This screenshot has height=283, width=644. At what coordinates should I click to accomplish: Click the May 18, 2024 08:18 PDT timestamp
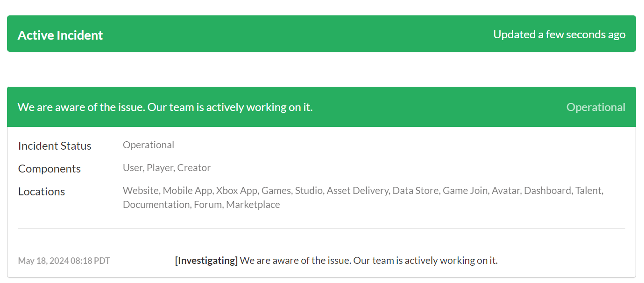pyautogui.click(x=64, y=261)
